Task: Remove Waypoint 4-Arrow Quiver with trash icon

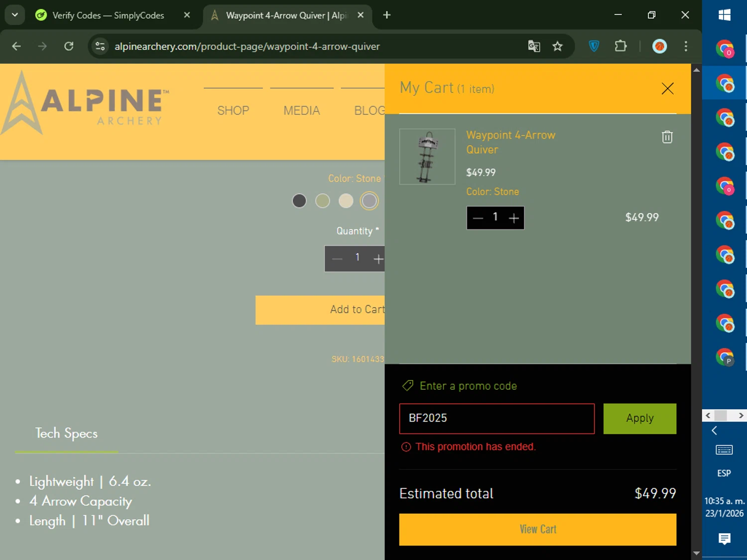Action: point(667,137)
